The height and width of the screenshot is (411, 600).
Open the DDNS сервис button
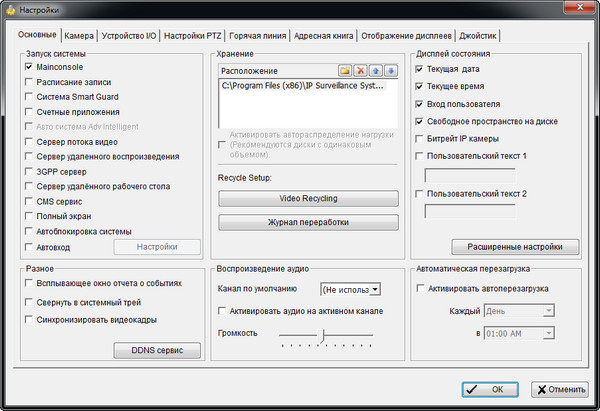[156, 351]
